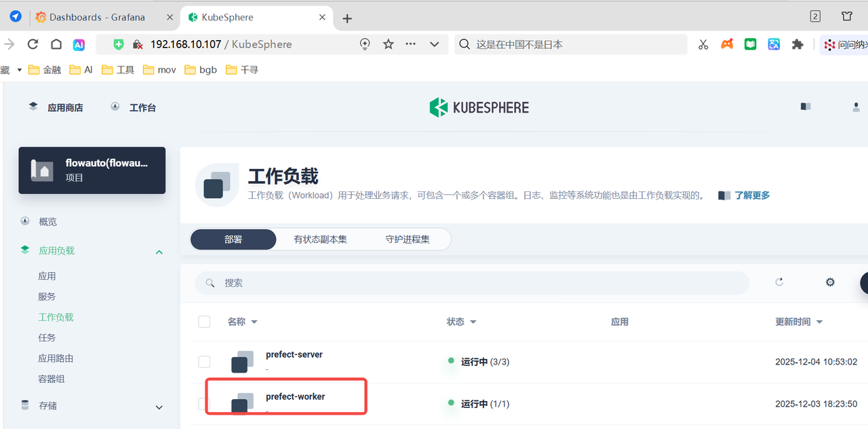Open 工作台 in KubeSphere header
Viewport: 868px width, 429px height.
[133, 107]
